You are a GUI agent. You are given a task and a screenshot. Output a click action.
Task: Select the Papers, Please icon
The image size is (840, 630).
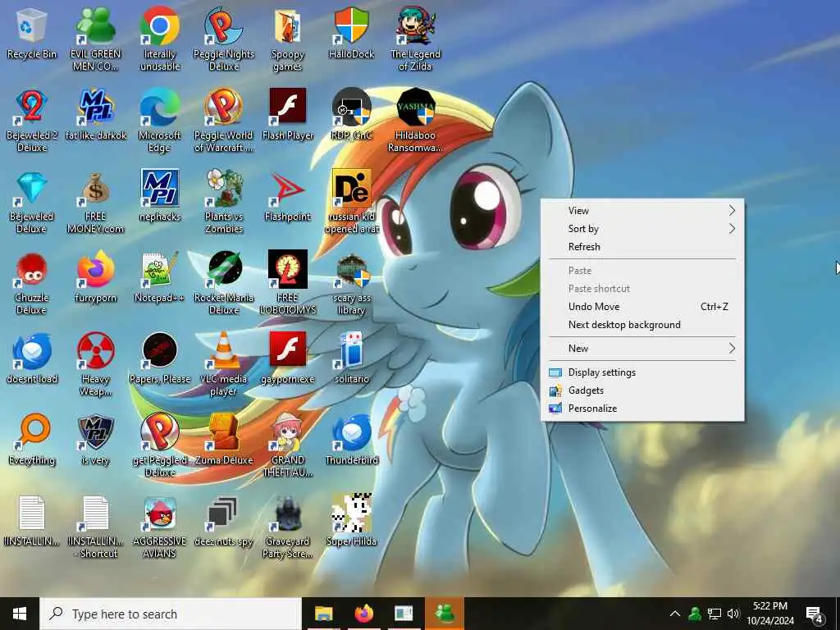[160, 358]
